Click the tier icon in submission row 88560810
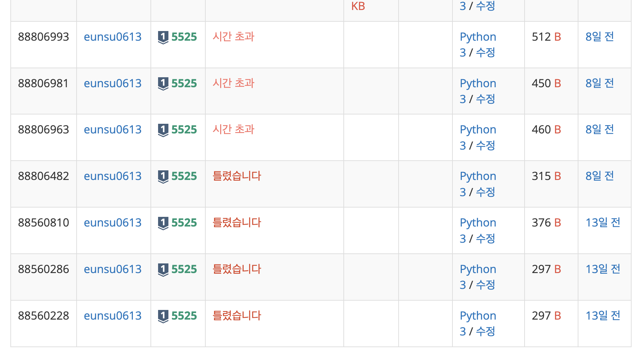The image size is (644, 362). (x=163, y=222)
